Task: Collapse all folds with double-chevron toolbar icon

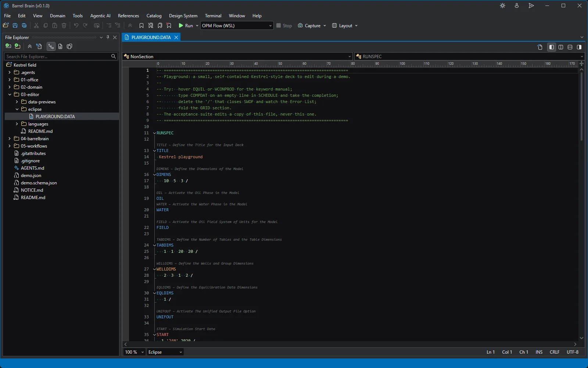Action: point(130,25)
